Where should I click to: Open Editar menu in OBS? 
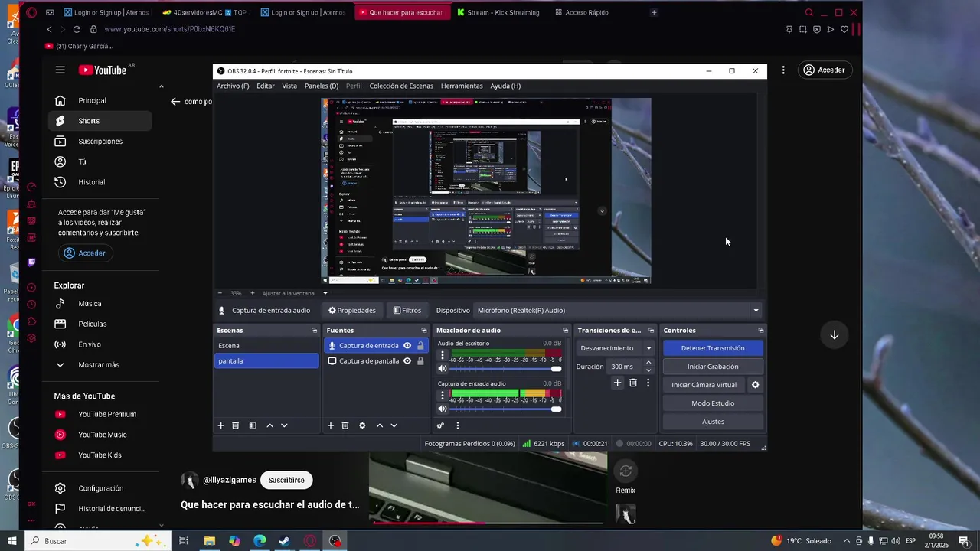click(x=266, y=86)
